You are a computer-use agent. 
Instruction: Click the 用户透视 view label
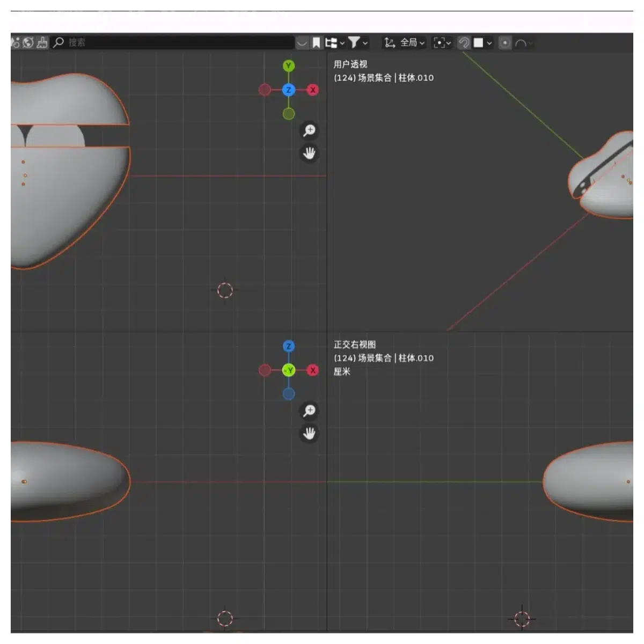coord(350,64)
